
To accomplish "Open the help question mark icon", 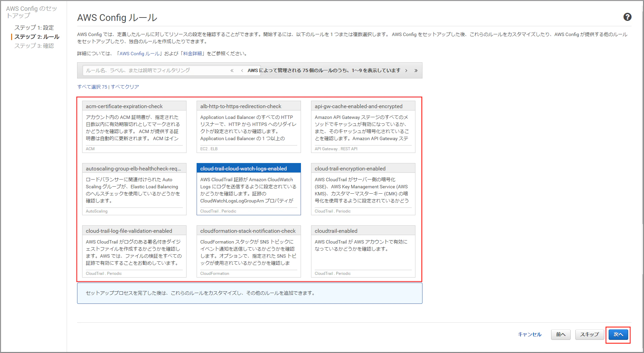I will click(627, 17).
